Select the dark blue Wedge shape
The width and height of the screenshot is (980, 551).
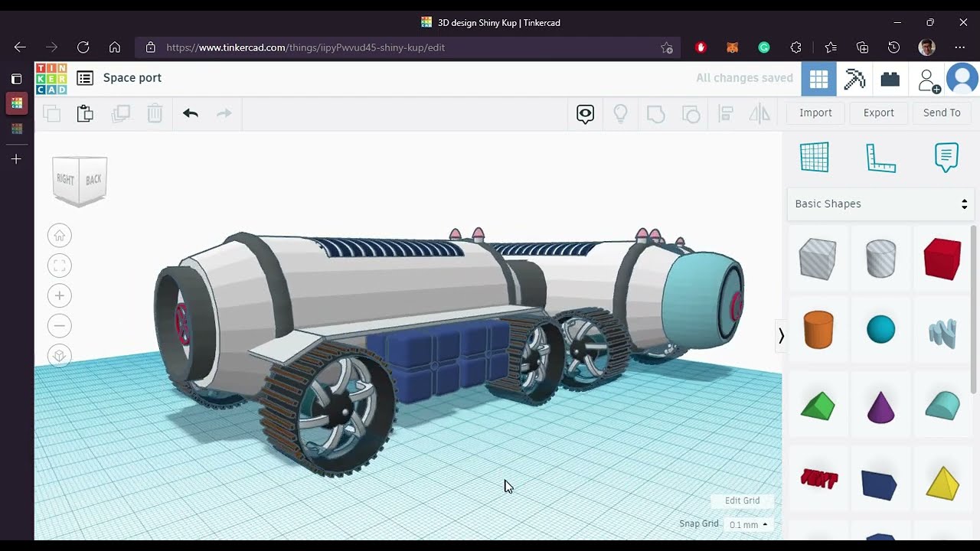[x=879, y=485]
